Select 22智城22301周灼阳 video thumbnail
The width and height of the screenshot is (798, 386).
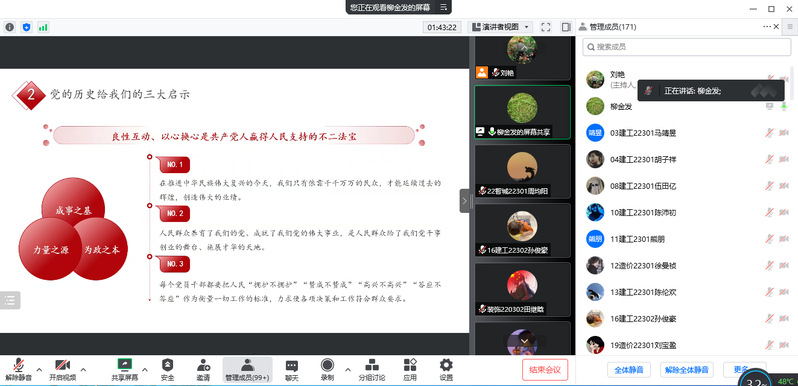pyautogui.click(x=522, y=172)
